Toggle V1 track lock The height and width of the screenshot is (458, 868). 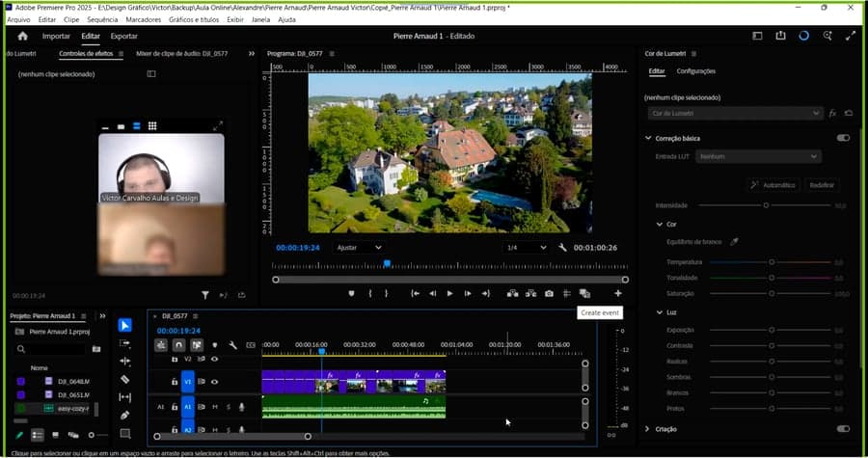click(x=175, y=382)
